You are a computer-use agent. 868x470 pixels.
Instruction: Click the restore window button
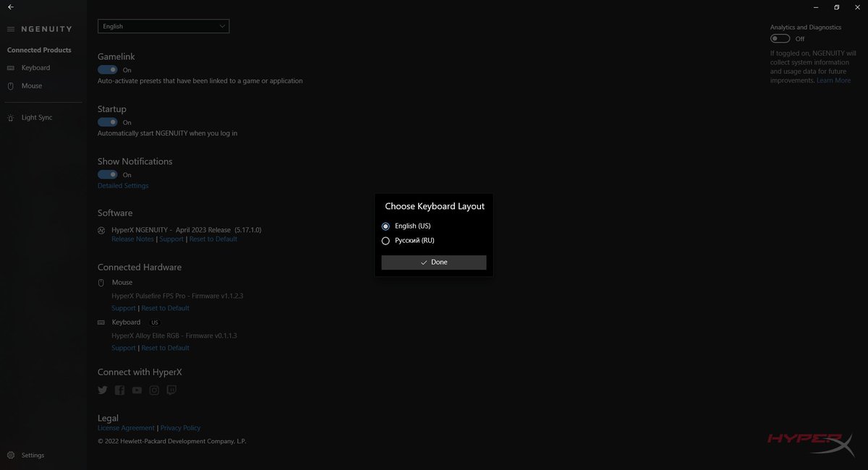(x=837, y=7)
